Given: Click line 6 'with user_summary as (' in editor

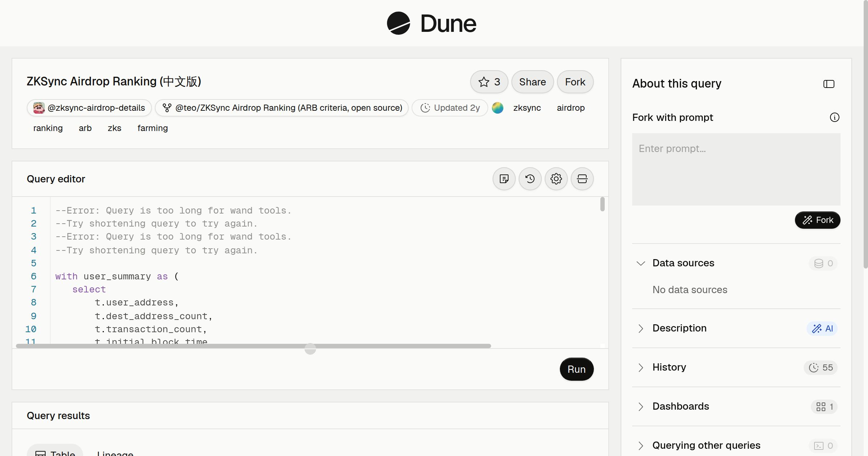Looking at the screenshot, I should click(x=117, y=276).
